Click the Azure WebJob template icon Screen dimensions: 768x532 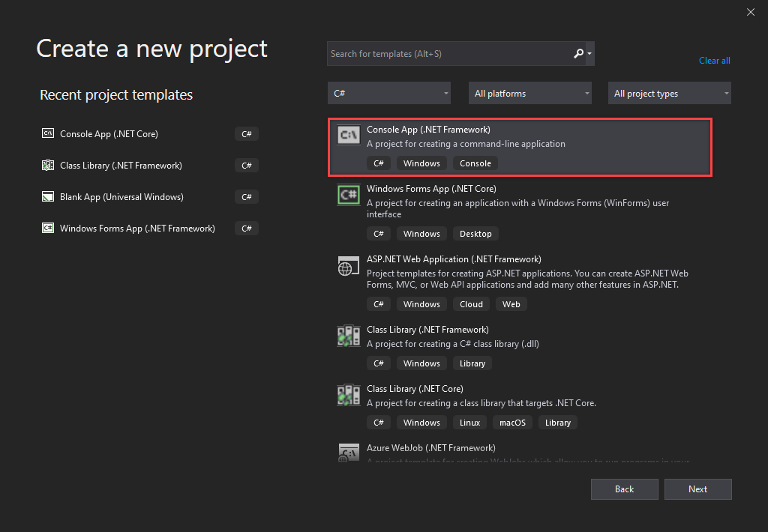pyautogui.click(x=349, y=453)
